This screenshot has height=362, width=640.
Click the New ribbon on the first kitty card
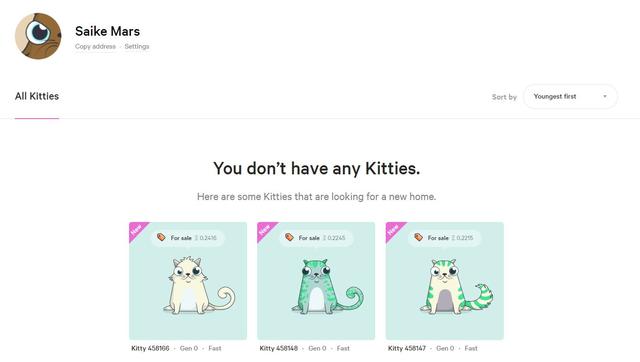(x=138, y=231)
